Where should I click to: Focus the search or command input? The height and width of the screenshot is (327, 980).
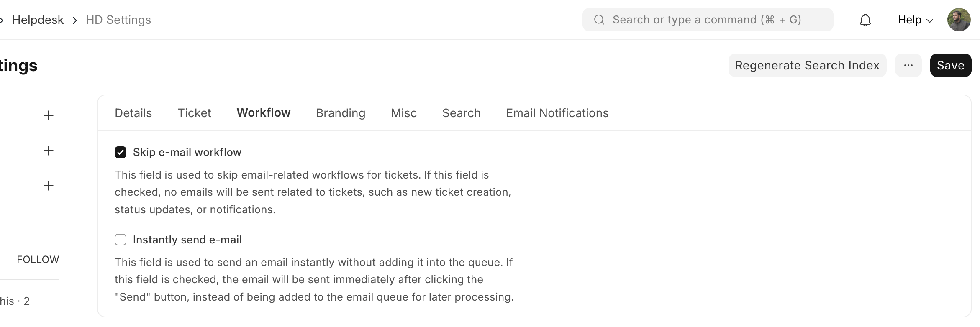coord(711,20)
